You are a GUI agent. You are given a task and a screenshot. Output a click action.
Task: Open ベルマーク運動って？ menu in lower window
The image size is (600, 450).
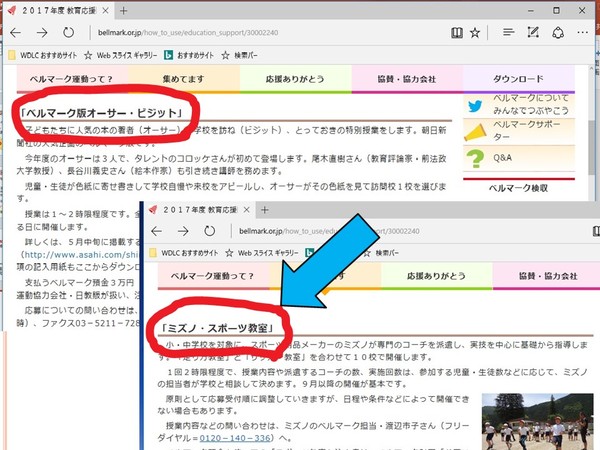[213, 276]
